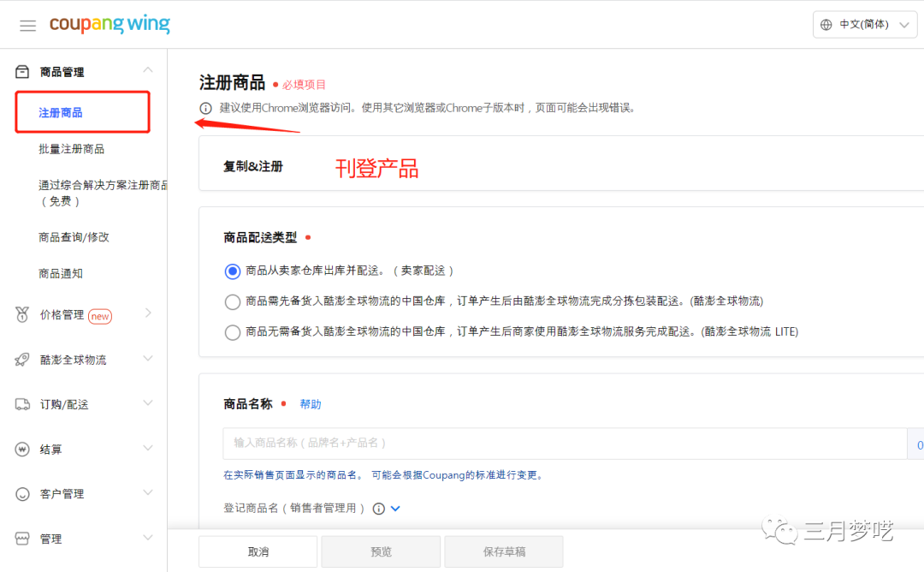Click the 注册商品 page title

coord(232,82)
